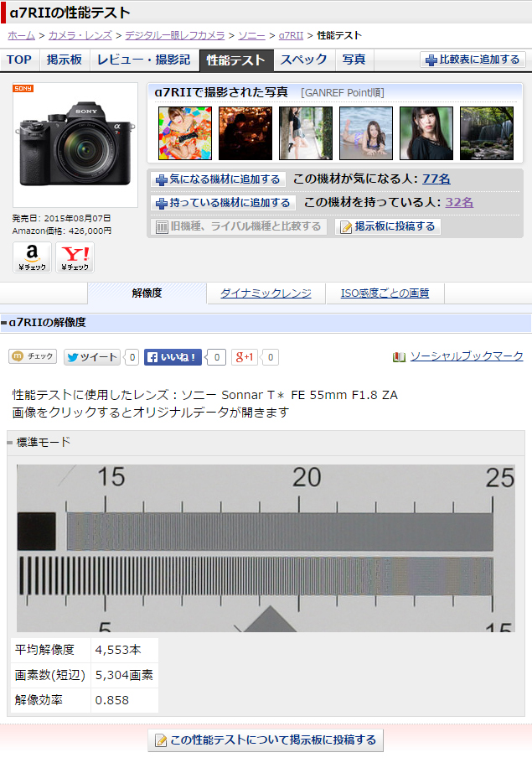Click the Google +1 count bubble
The height and width of the screenshot is (763, 532).
tap(271, 358)
